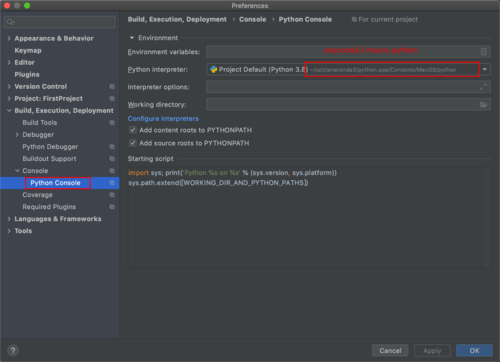
Task: Click the Python logo in interpreter field
Action: 213,69
